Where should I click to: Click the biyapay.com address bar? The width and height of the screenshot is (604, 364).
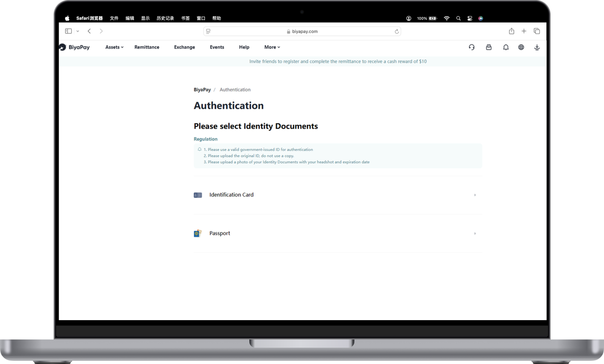click(x=302, y=32)
